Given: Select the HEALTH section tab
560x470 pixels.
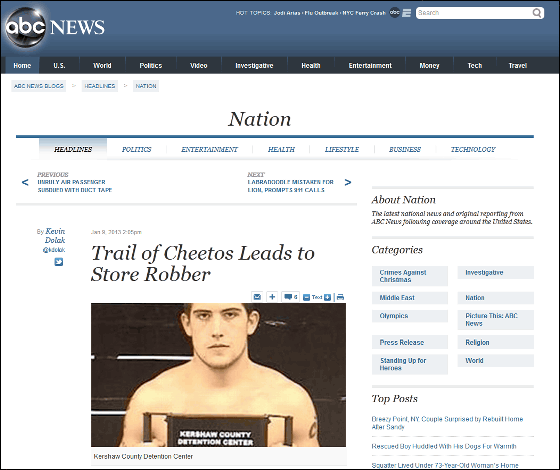Looking at the screenshot, I should pos(281,150).
